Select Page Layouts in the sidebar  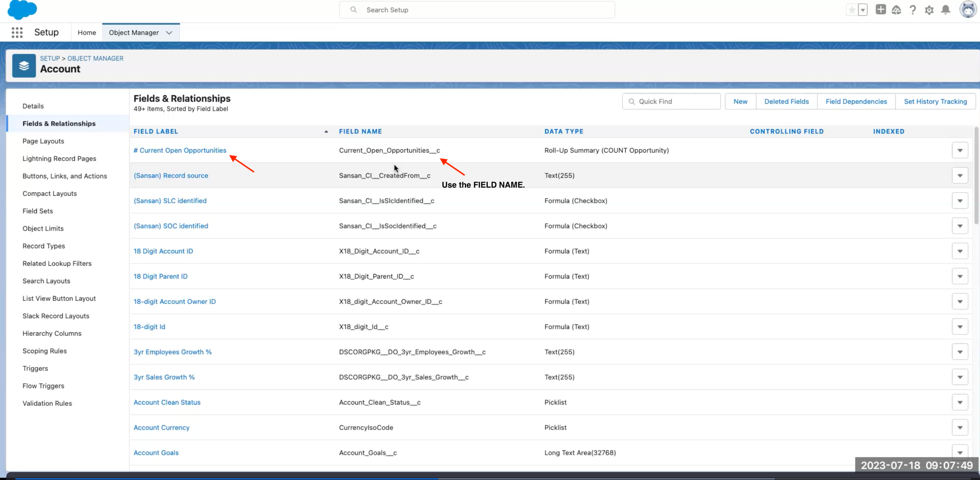[43, 141]
